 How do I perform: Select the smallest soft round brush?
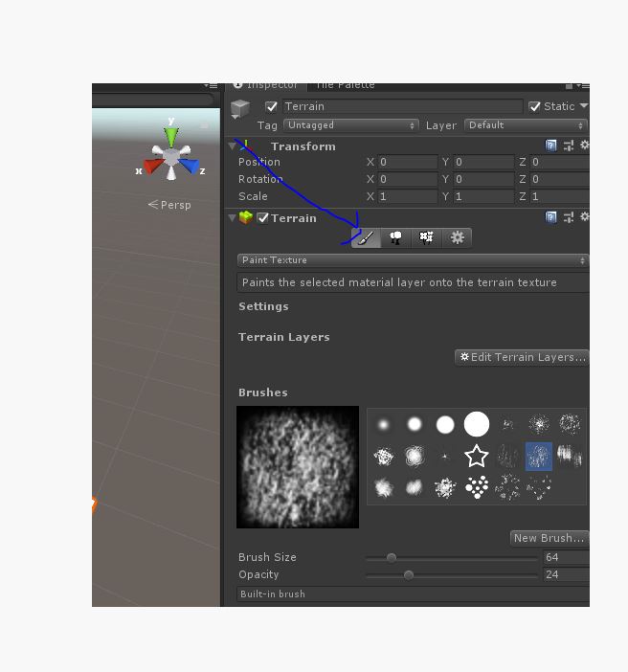383,425
